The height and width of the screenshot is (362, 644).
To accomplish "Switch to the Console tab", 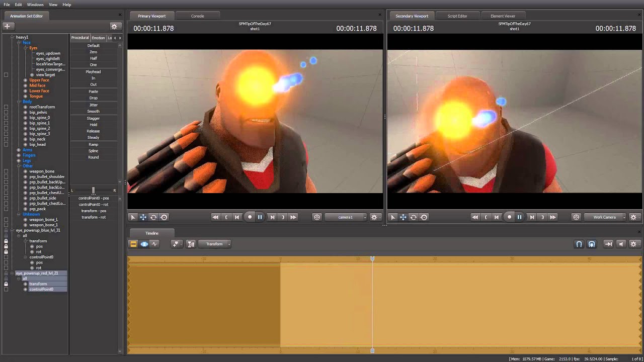I will [x=197, y=16].
